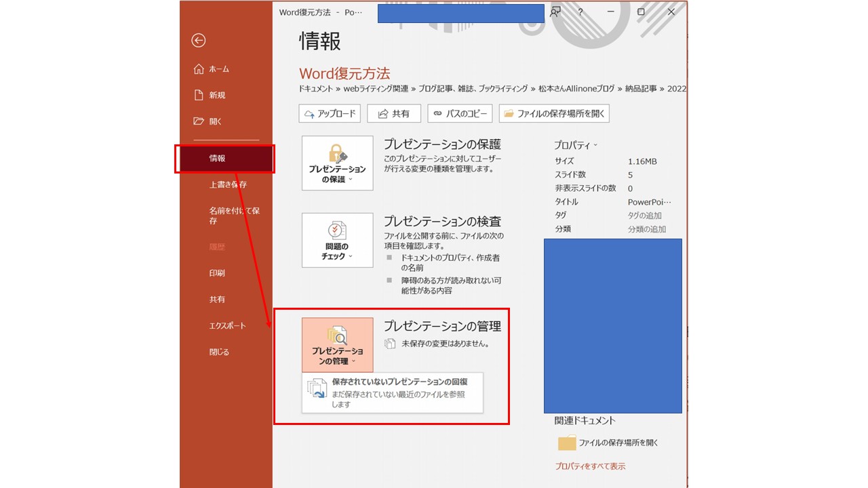Click プロパティをすべて表示 link
Screen dimensions: 868x488
coord(590,466)
